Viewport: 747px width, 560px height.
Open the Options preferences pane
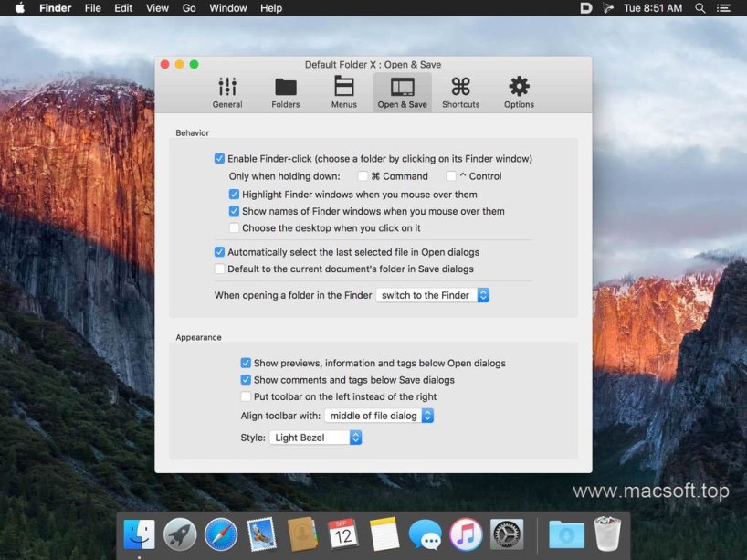tap(519, 92)
